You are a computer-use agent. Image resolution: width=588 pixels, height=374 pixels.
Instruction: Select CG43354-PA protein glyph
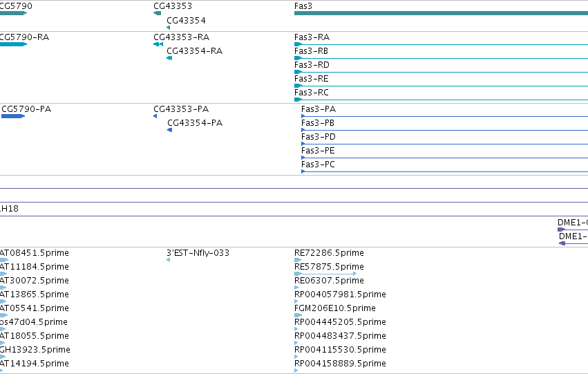[x=170, y=130]
